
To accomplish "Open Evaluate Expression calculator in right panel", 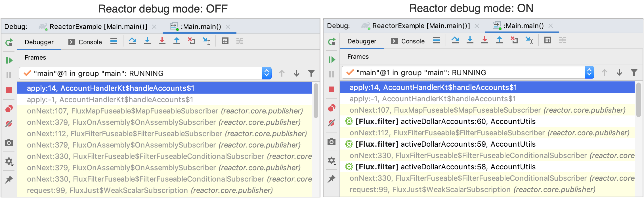I will pos(547,40).
